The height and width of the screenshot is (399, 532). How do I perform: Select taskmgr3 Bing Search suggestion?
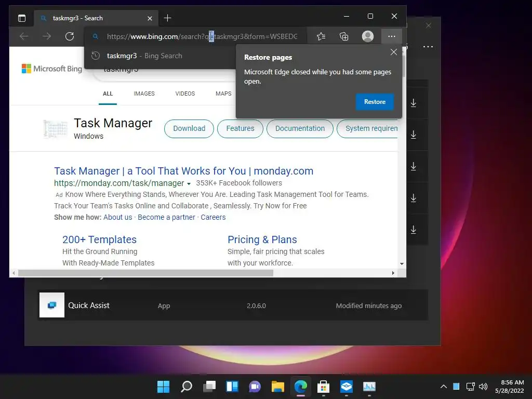pyautogui.click(x=160, y=56)
